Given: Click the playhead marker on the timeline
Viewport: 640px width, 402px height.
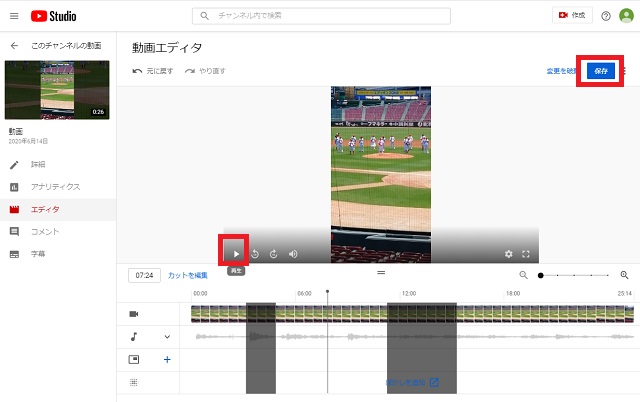Looking at the screenshot, I should pyautogui.click(x=327, y=292).
